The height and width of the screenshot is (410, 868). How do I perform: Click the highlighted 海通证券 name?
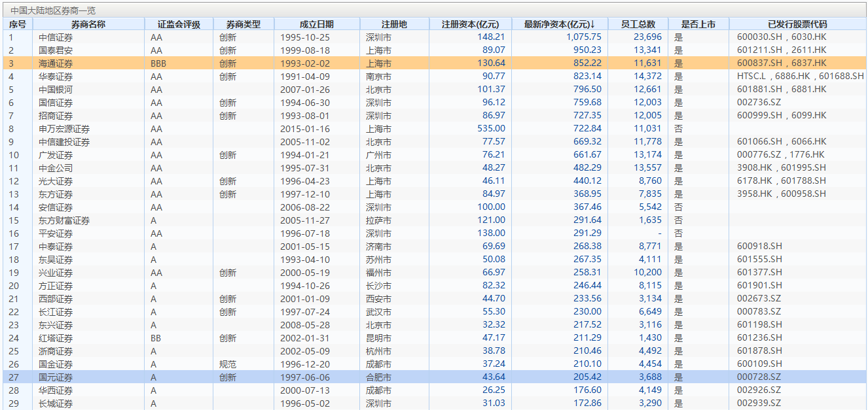[56, 63]
